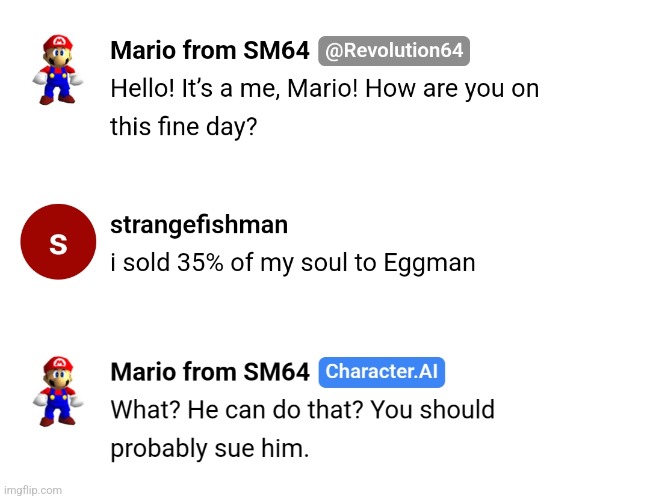Click 'How are you on' in the greeting
The image size is (650, 499).
[452, 89]
